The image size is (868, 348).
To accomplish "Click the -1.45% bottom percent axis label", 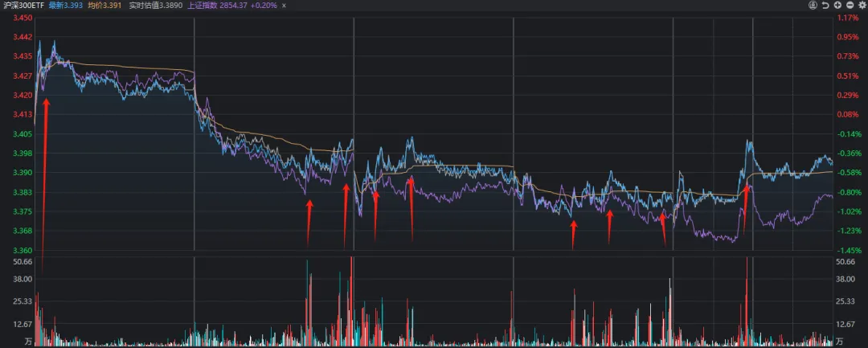I will click(849, 251).
